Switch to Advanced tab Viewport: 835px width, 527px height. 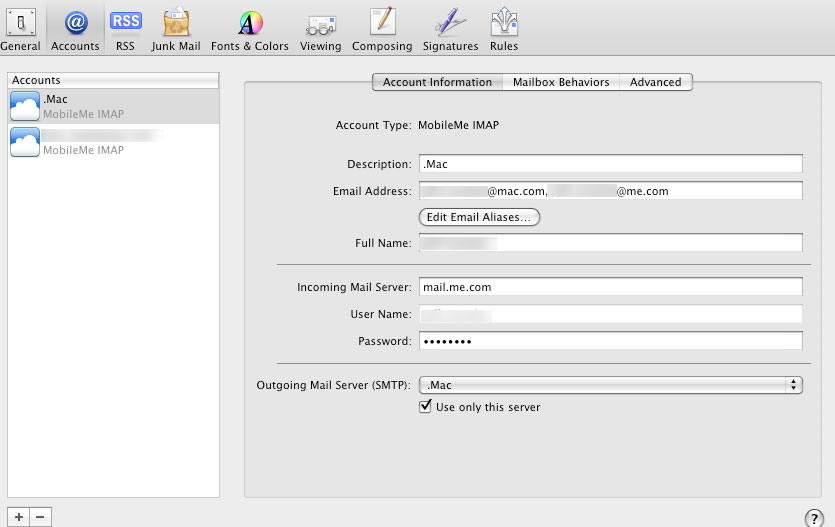coord(656,82)
